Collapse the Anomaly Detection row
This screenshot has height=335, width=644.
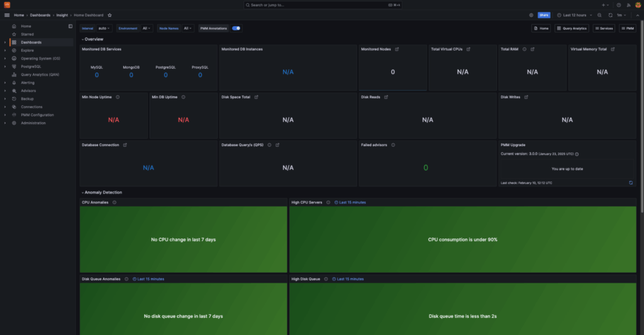(x=101, y=192)
